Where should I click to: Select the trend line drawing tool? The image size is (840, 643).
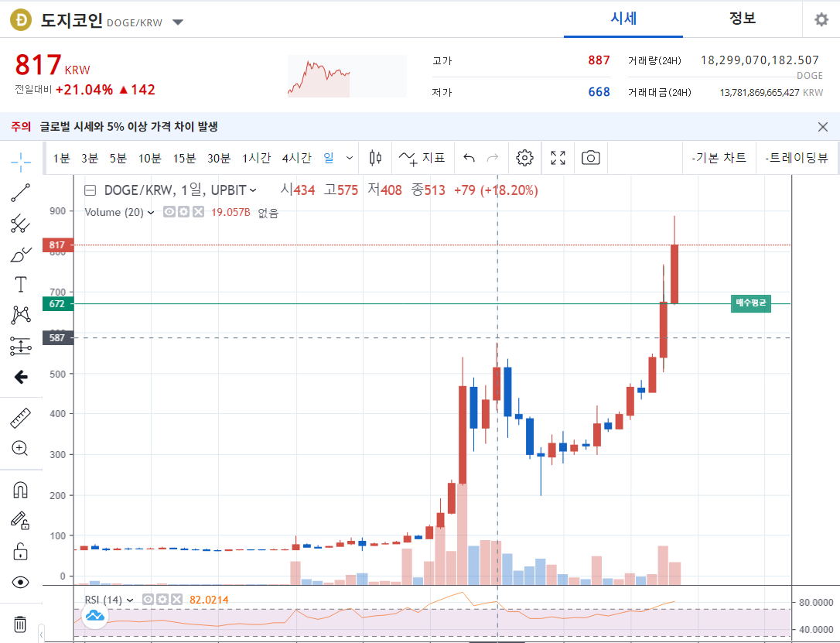21,193
